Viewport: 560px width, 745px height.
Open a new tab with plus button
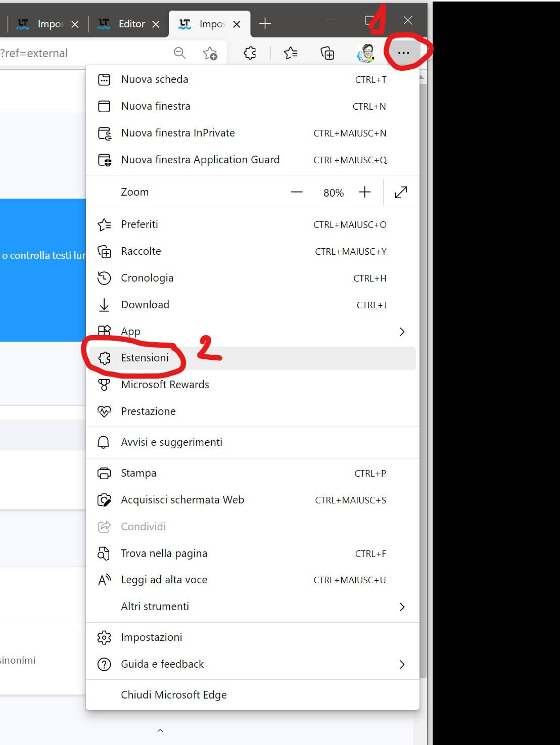(265, 23)
